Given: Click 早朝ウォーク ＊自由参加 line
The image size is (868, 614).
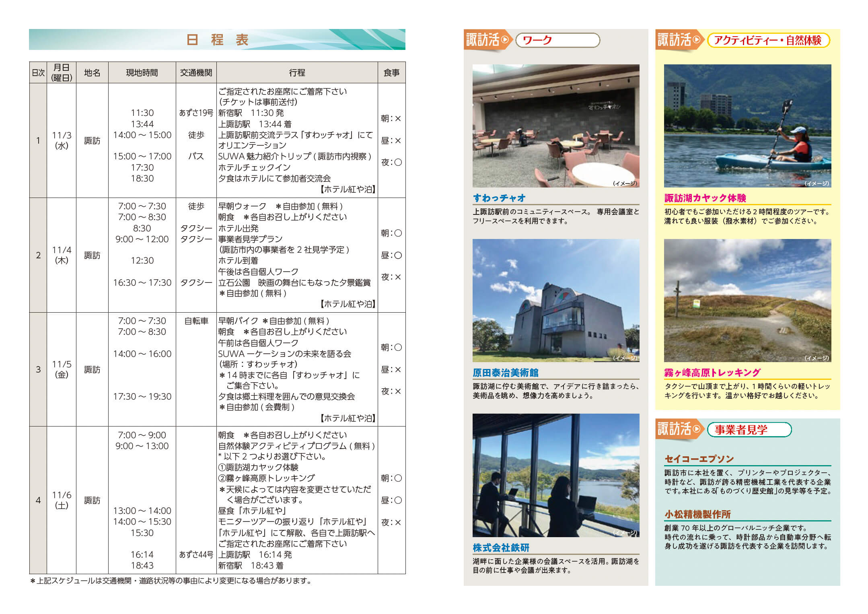Looking at the screenshot, I should (280, 206).
